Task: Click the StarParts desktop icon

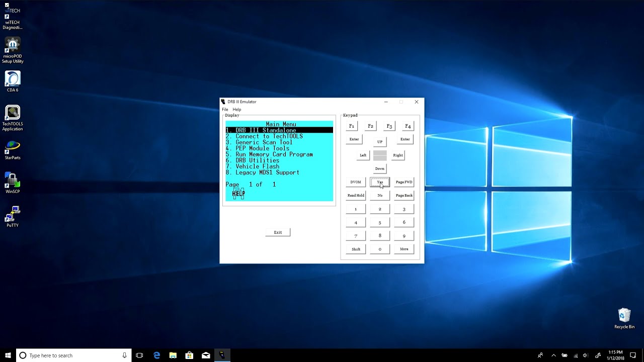Action: (x=13, y=150)
